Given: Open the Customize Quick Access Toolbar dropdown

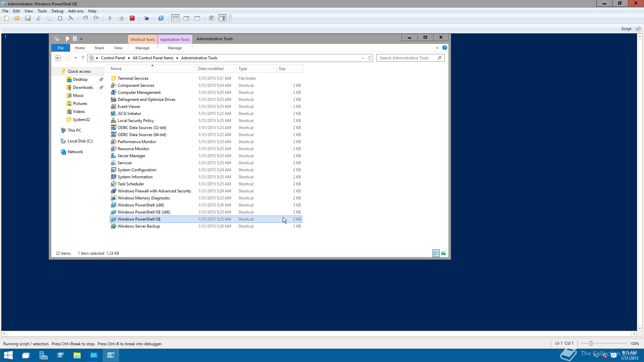Looking at the screenshot, I should 82,39.
